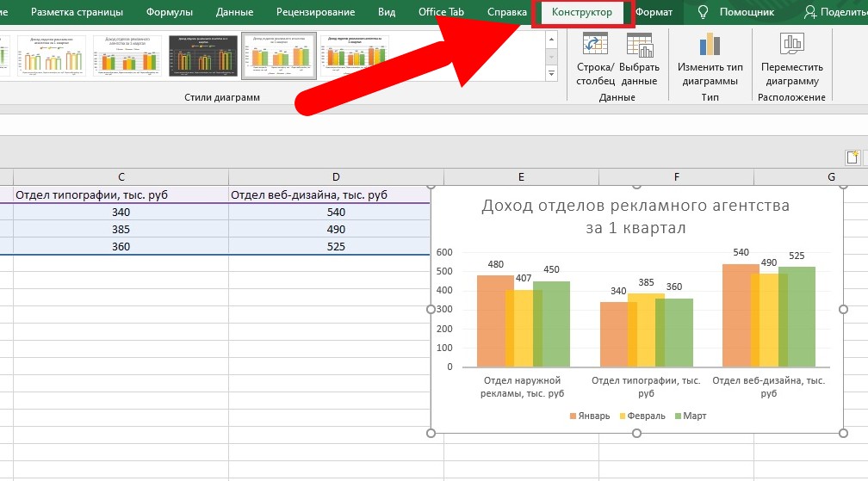This screenshot has height=481, width=868.
Task: Select column D header
Action: [x=336, y=177]
